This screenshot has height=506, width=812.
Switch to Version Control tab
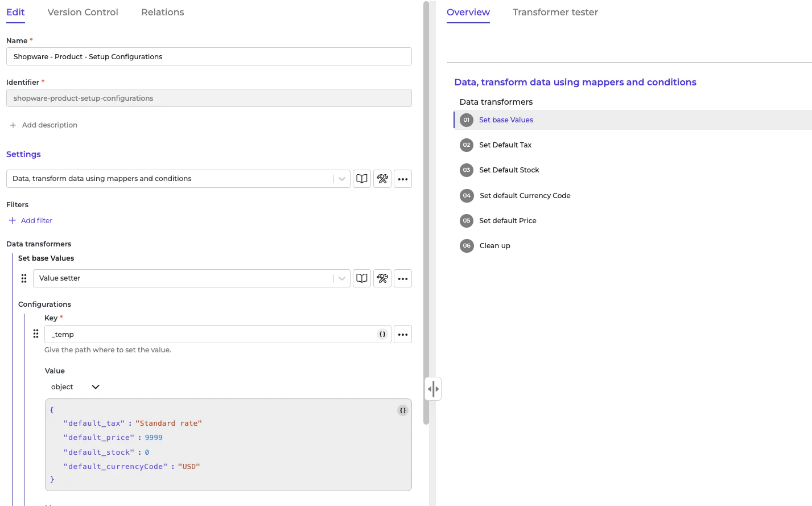(x=83, y=12)
